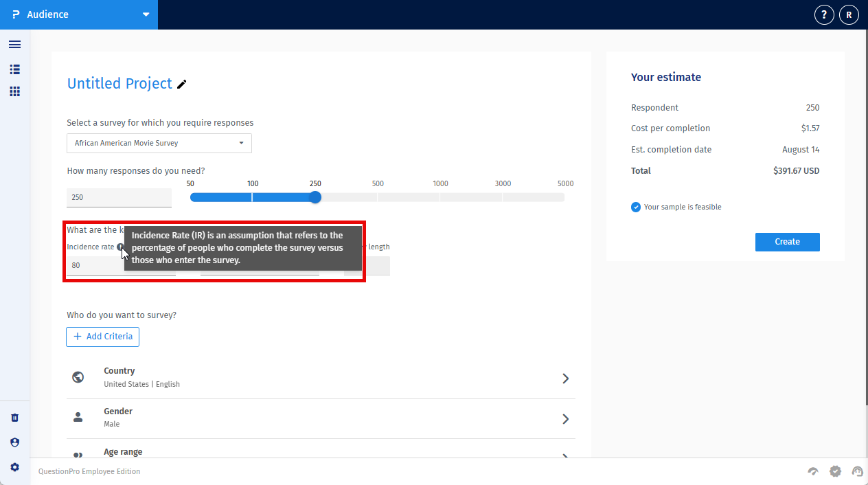Click the Incidence rate input field
868x485 pixels.
tap(122, 265)
